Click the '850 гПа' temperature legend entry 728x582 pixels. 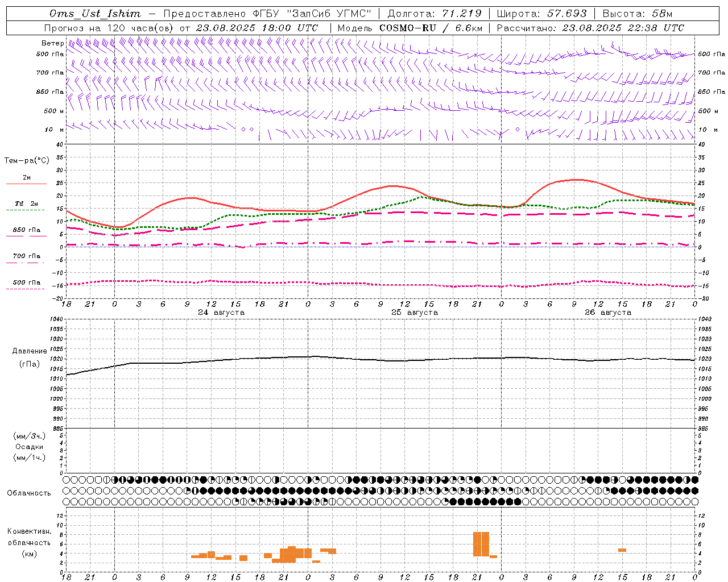[27, 230]
